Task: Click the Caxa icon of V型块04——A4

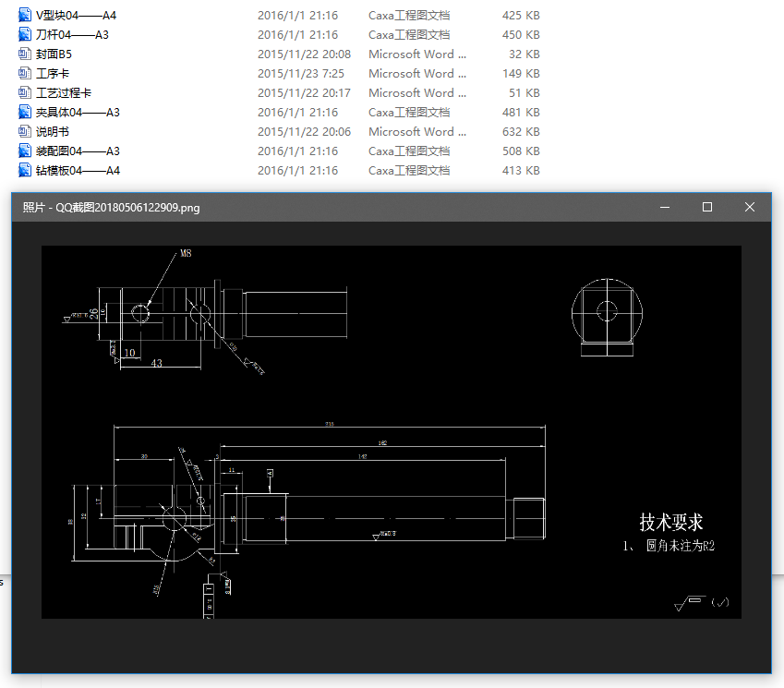Action: click(x=22, y=15)
